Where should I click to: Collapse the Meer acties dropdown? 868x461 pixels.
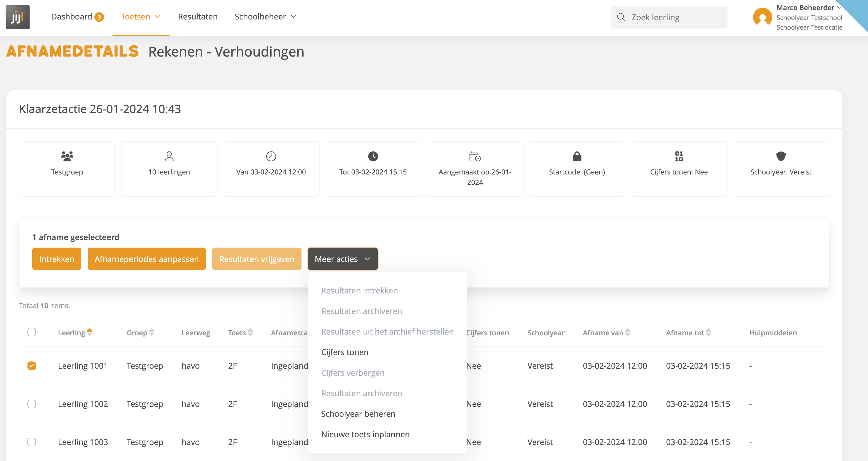tap(343, 259)
